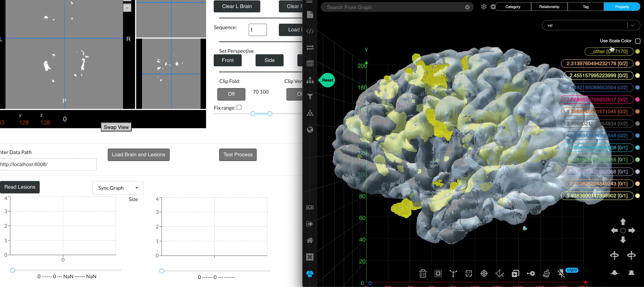Screen dimensions: 644x287
Task: Switch to the Relationship tab
Action: (x=549, y=7)
